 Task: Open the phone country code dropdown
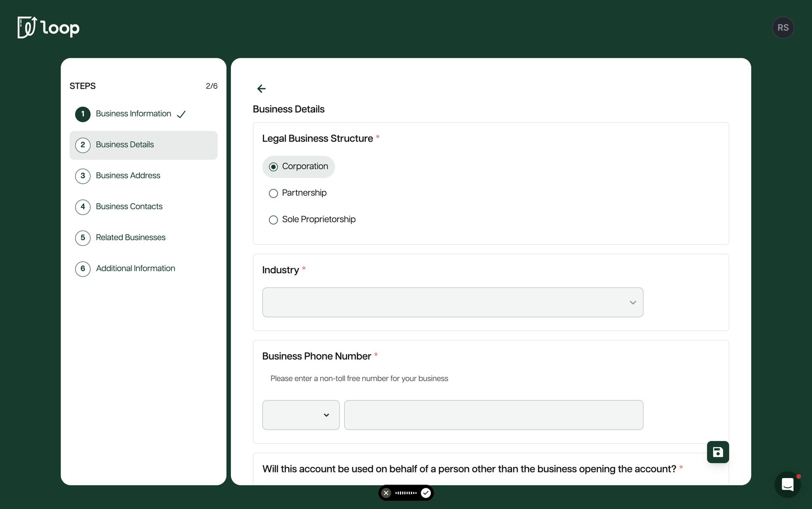(301, 415)
